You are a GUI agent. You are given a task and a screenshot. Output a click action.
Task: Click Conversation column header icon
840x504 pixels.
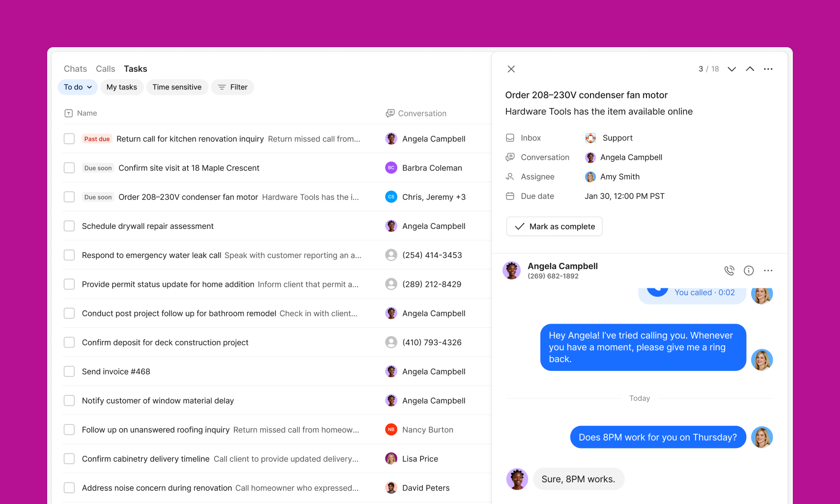(390, 113)
